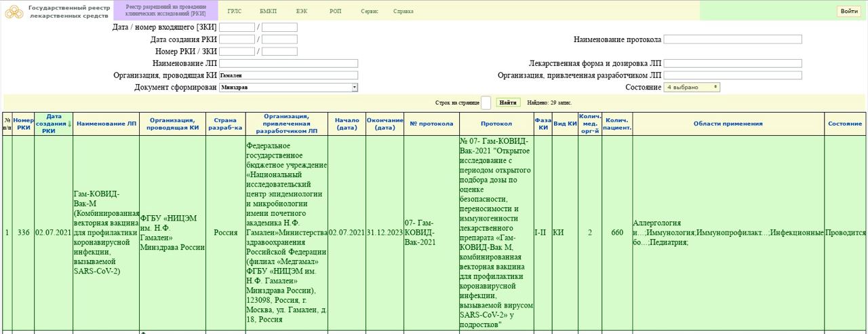Open the Сервис menu

pyautogui.click(x=370, y=12)
